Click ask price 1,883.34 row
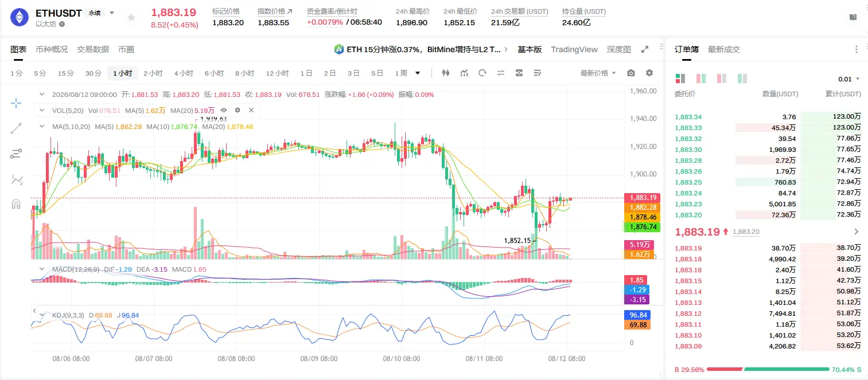 tap(768, 117)
